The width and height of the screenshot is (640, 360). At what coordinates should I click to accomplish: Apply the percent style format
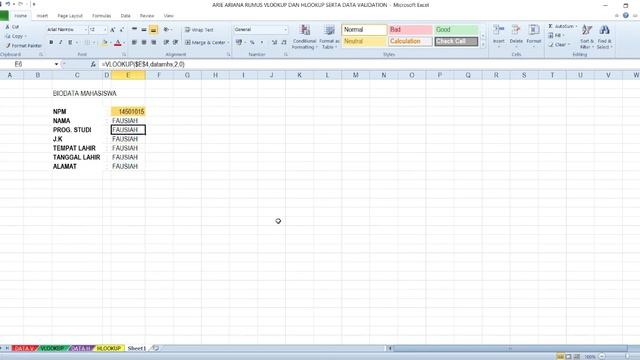point(252,42)
